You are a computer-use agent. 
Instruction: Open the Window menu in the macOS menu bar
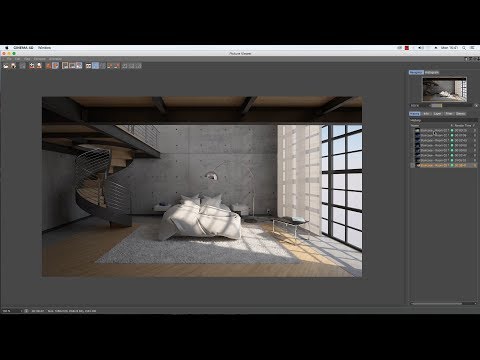click(x=44, y=48)
